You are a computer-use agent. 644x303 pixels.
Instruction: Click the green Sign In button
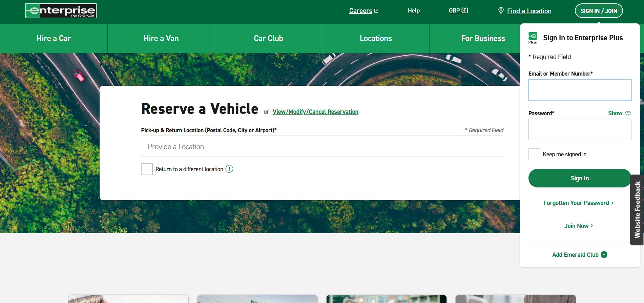pyautogui.click(x=580, y=178)
